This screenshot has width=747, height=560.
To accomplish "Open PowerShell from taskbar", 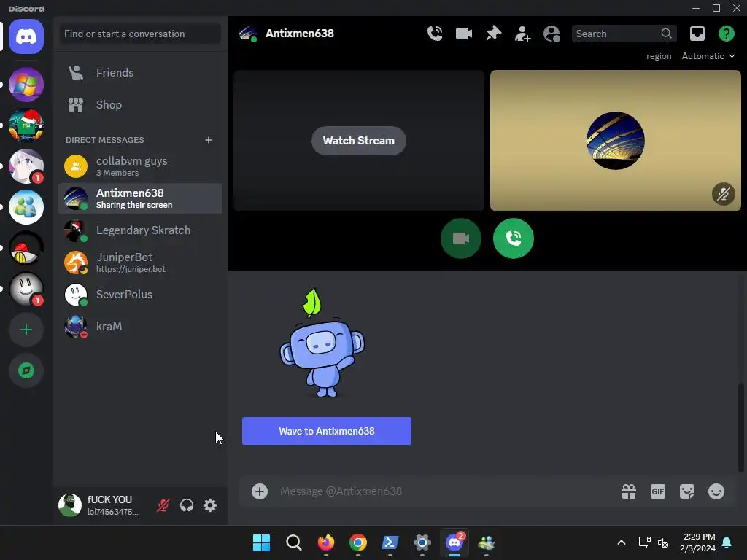I will click(390, 542).
